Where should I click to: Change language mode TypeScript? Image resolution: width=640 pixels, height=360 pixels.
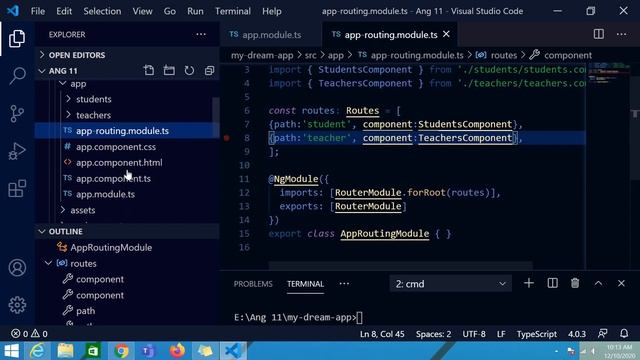click(x=536, y=334)
